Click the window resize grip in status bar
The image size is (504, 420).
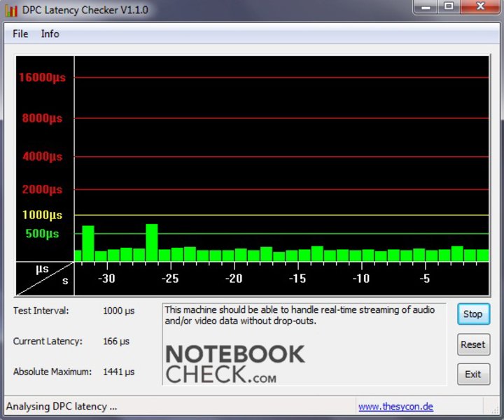point(494,409)
